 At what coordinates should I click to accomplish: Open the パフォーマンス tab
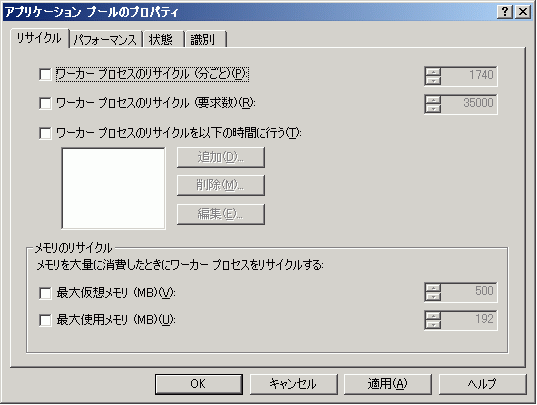click(x=106, y=39)
